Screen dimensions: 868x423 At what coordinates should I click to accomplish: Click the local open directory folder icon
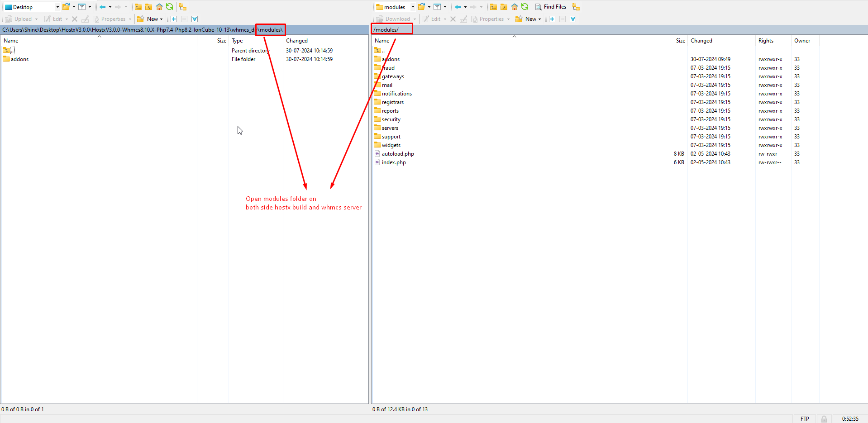(66, 7)
